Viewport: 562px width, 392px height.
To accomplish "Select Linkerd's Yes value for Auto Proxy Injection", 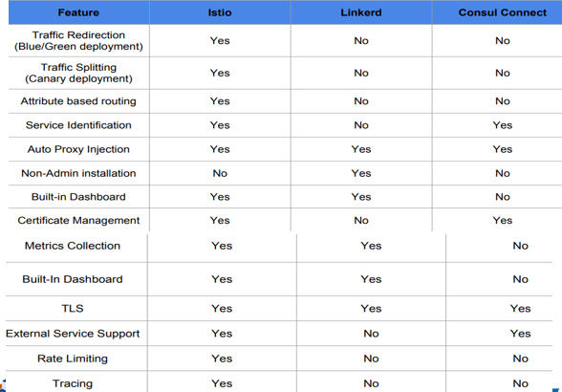I will click(x=361, y=149).
